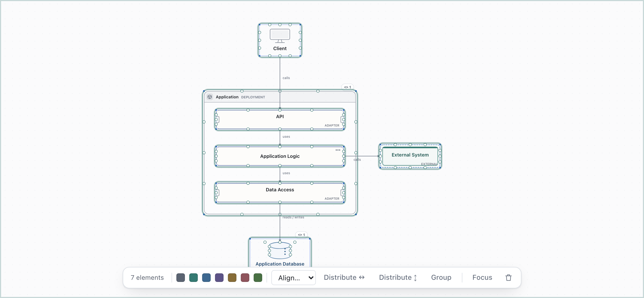Select the API adapter node
Image resolution: width=644 pixels, height=298 pixels.
pos(280,120)
